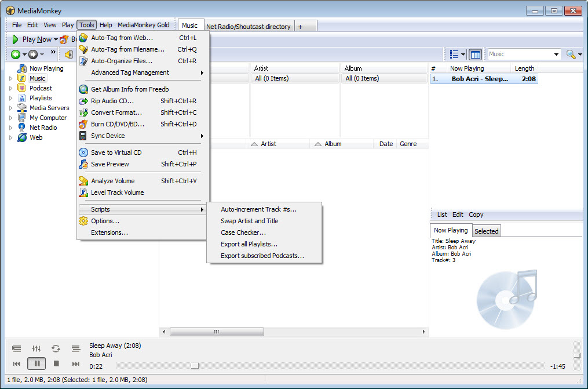Image resolution: width=588 pixels, height=389 pixels.
Task: Select Case Checker from Scripts submenu
Action: tap(264, 232)
